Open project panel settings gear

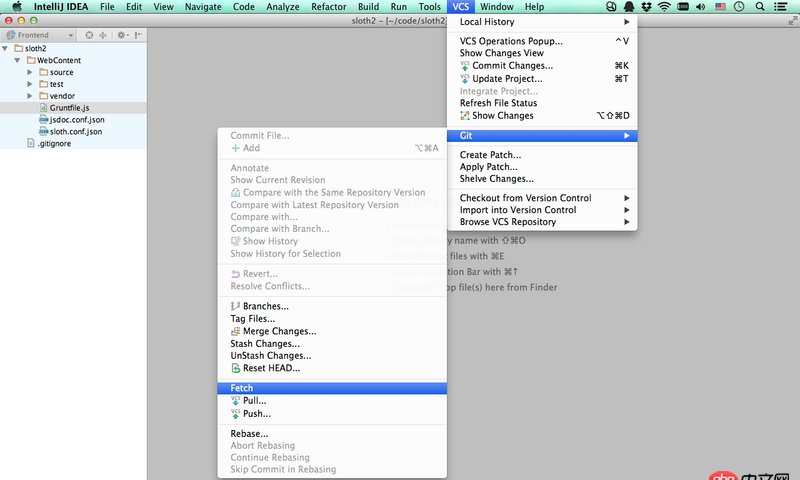pyautogui.click(x=122, y=35)
